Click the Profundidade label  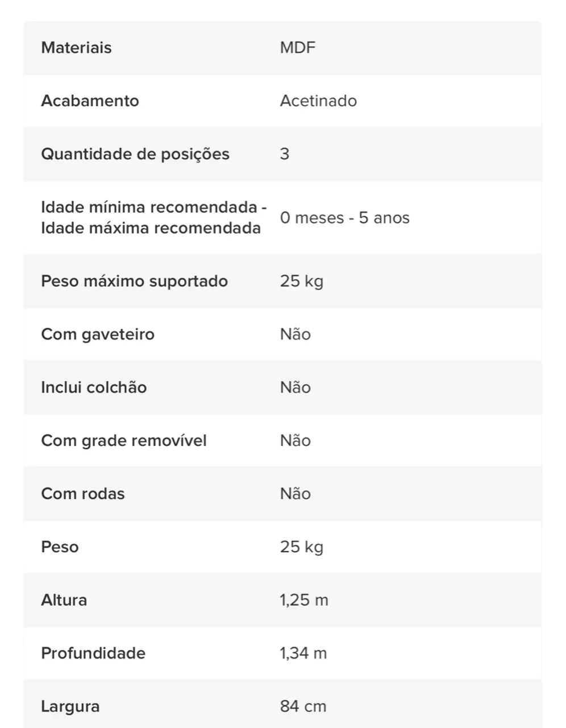click(x=93, y=653)
